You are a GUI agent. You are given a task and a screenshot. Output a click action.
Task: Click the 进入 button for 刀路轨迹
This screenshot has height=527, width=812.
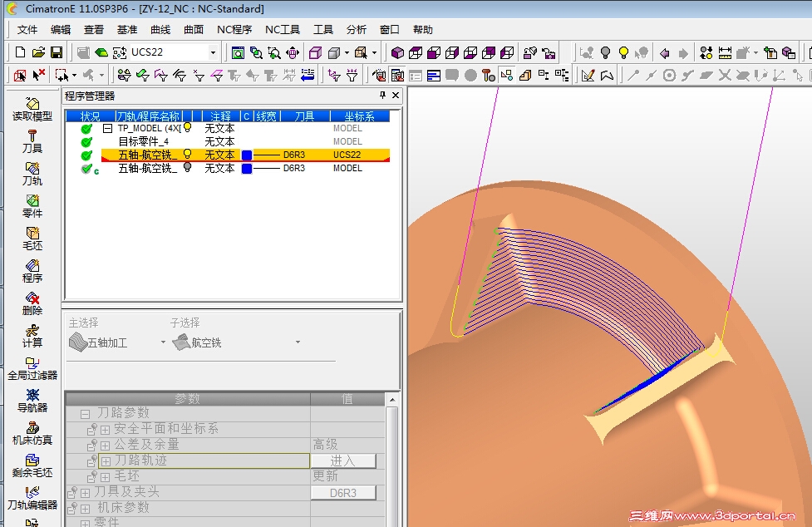pos(343,461)
